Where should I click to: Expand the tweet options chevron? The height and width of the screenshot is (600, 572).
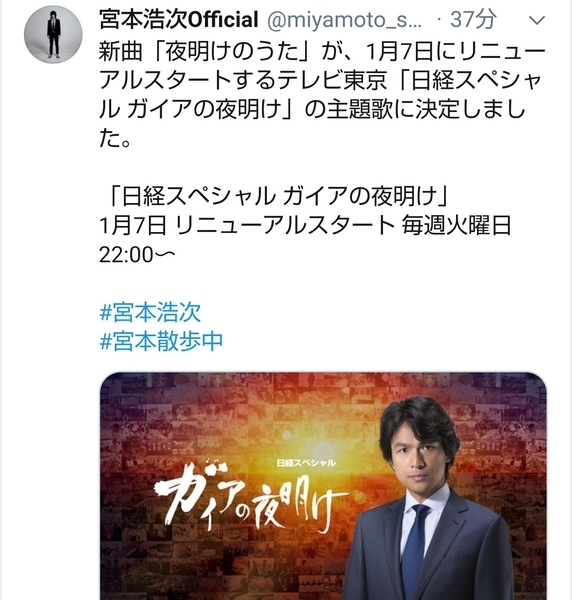(536, 20)
